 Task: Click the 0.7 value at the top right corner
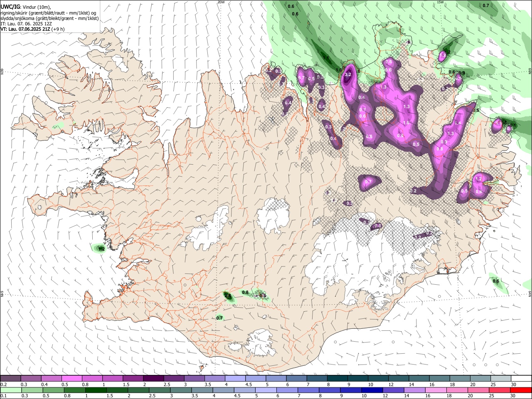(486, 5)
